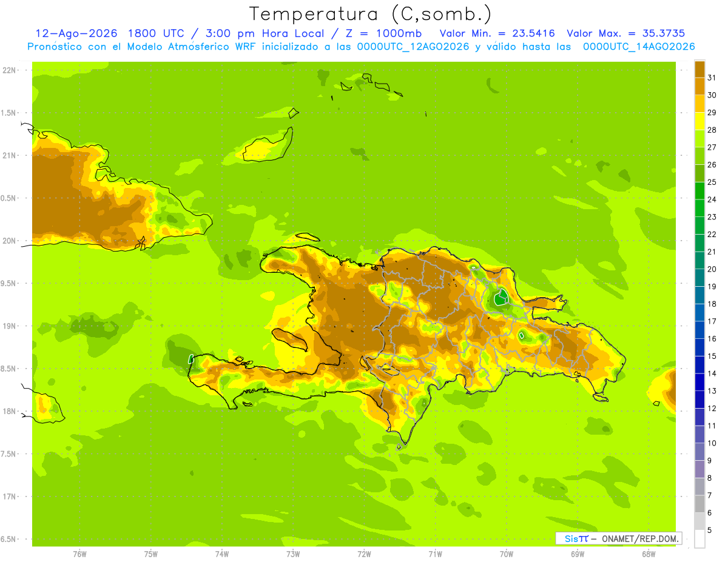This screenshot has width=728, height=562.
Task: Click the color legend label "9"
Action: (x=709, y=461)
